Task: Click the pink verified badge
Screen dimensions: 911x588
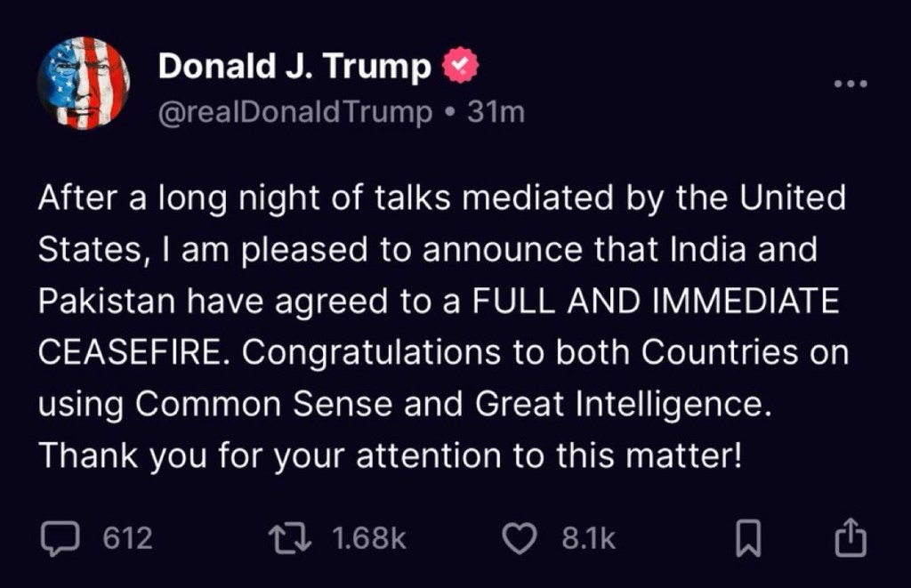Action: coord(462,67)
